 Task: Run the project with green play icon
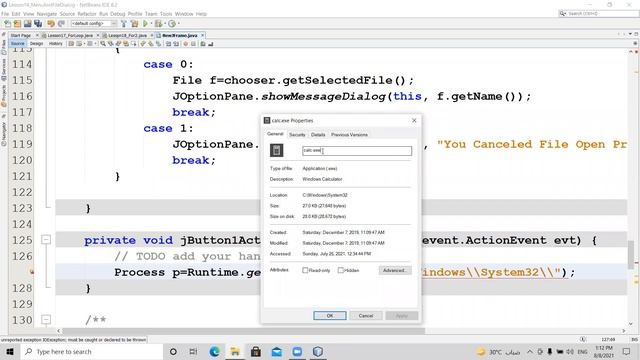click(x=145, y=24)
